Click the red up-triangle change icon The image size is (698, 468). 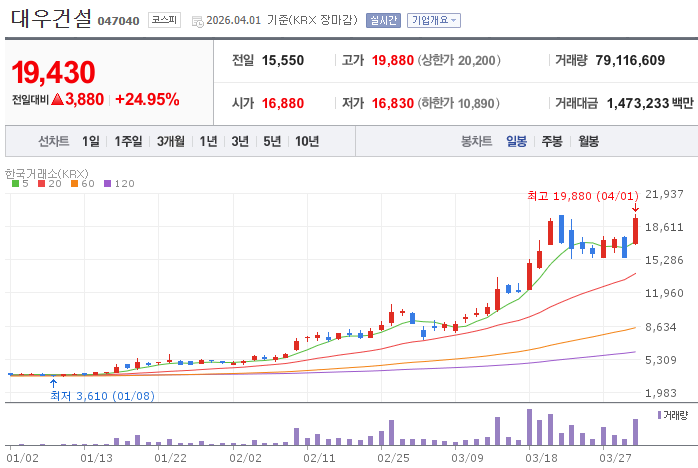57,99
